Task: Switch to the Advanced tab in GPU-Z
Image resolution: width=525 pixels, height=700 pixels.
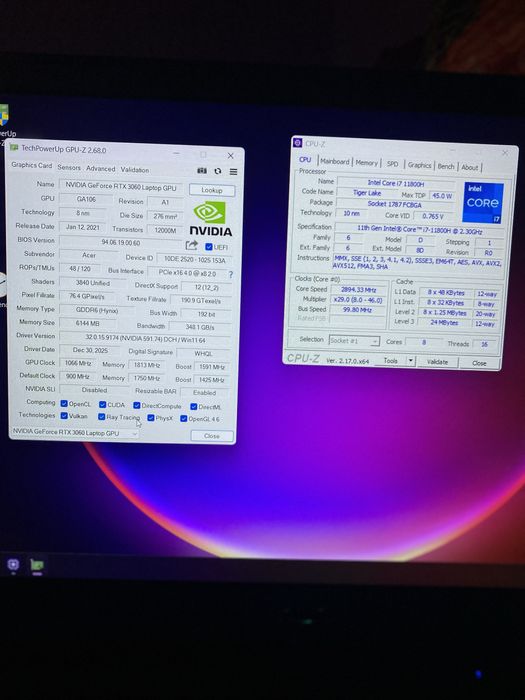Action: pos(100,168)
